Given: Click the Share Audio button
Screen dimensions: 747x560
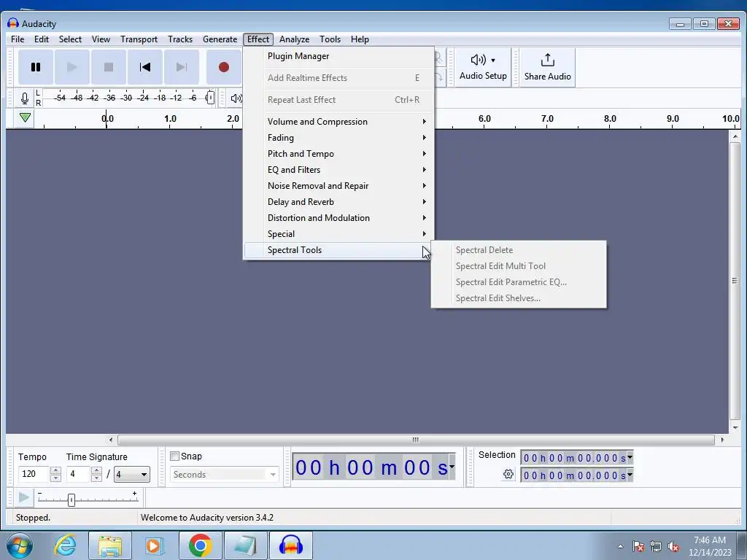Looking at the screenshot, I should pos(547,67).
